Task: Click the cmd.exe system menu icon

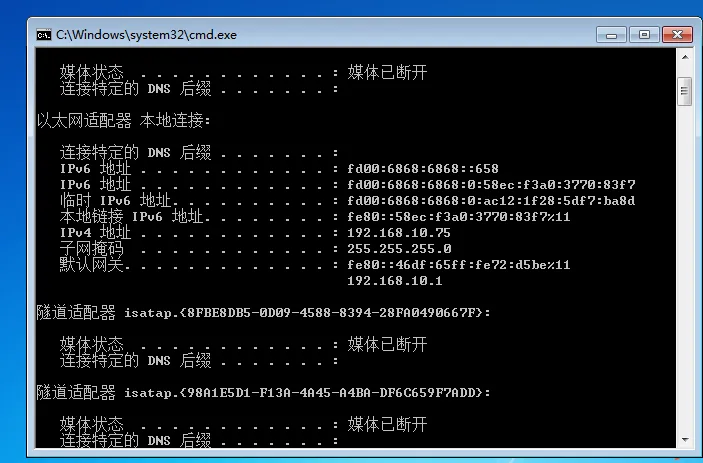Action: point(44,35)
